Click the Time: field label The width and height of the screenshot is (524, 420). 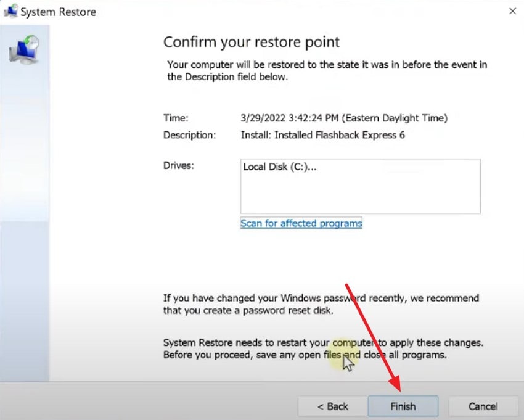(176, 118)
